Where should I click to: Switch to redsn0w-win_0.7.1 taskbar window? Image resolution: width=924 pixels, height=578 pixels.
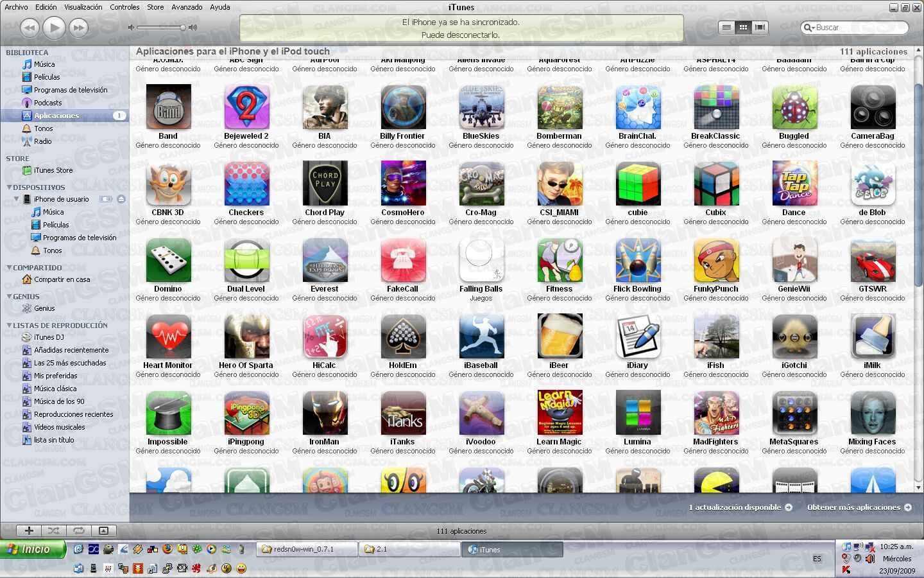[307, 549]
